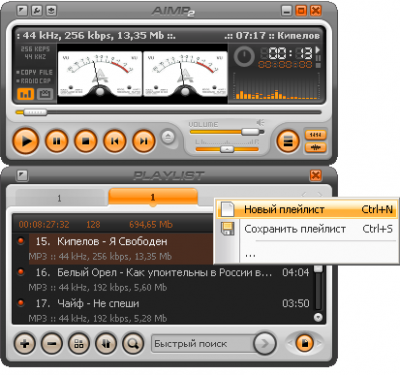
Task: Open the playlist sorting button
Action: 106,343
